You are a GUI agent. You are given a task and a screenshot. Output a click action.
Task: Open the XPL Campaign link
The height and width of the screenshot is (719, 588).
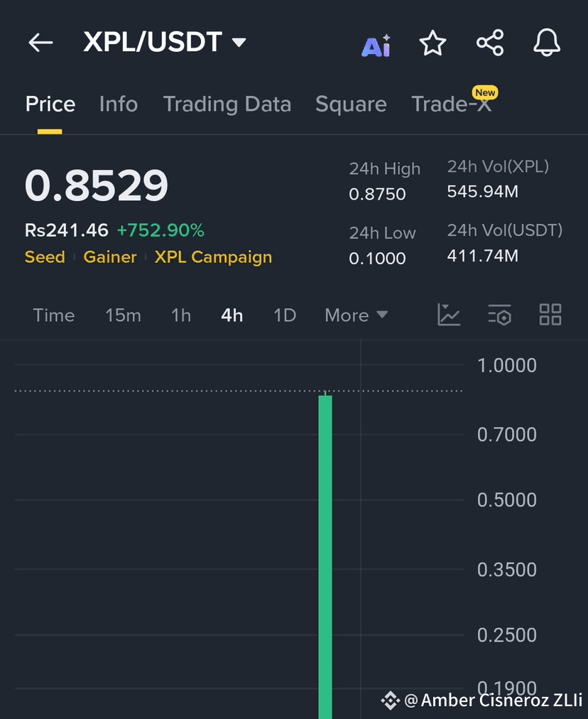click(x=213, y=256)
